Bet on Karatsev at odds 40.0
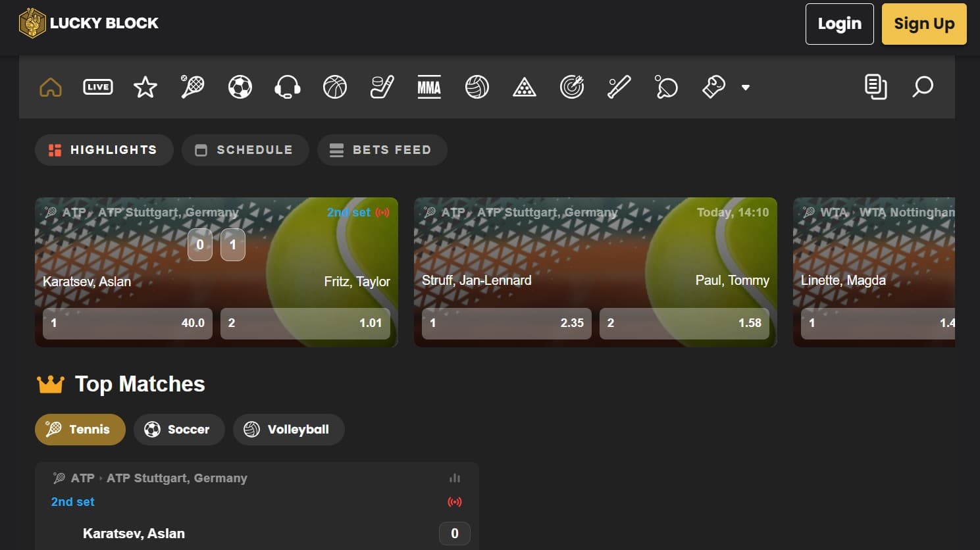Viewport: 980px width, 550px height. click(128, 323)
